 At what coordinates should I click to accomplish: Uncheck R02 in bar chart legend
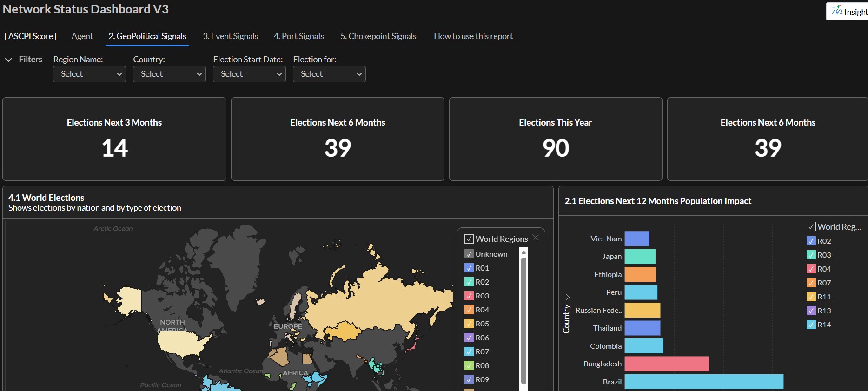point(811,241)
